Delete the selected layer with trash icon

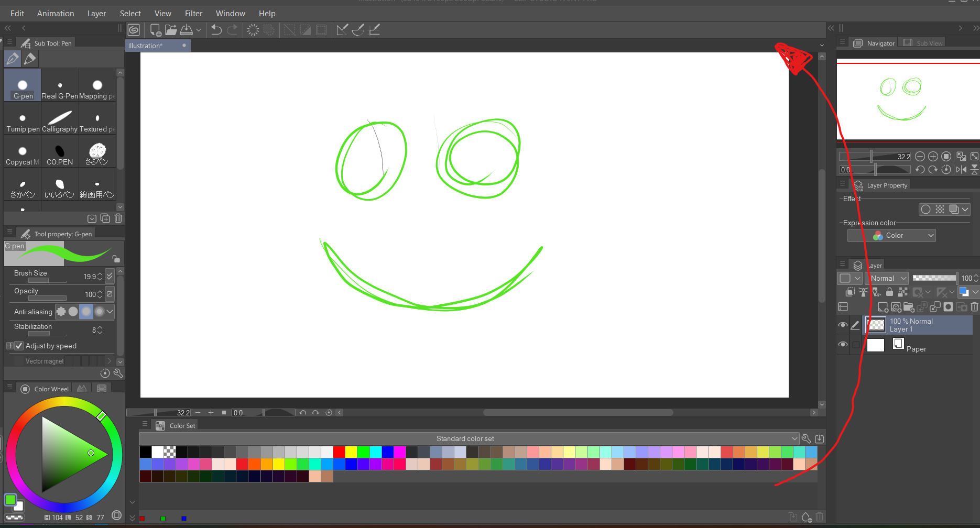[x=974, y=307]
